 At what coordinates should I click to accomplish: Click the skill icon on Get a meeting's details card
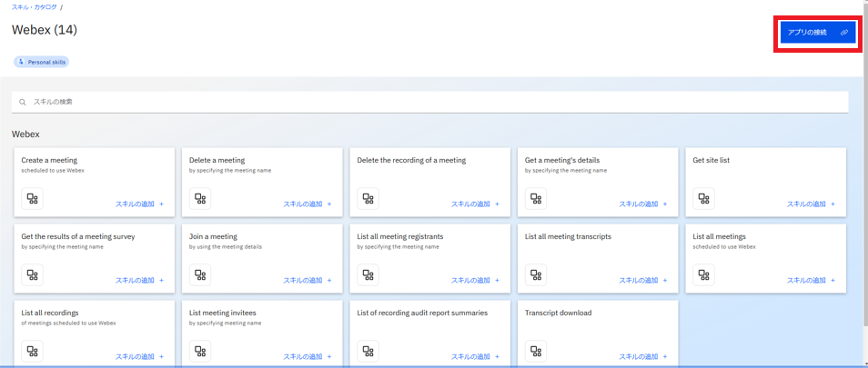pos(536,198)
